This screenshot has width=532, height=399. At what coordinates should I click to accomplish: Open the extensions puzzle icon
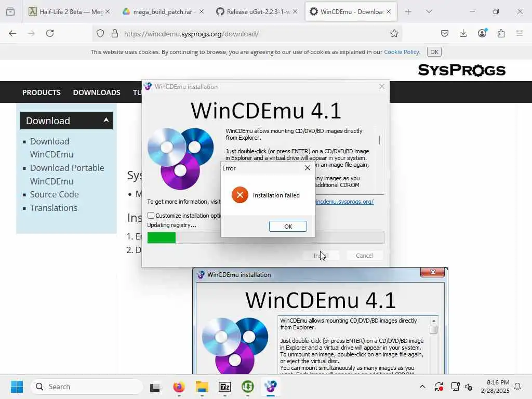(501, 33)
